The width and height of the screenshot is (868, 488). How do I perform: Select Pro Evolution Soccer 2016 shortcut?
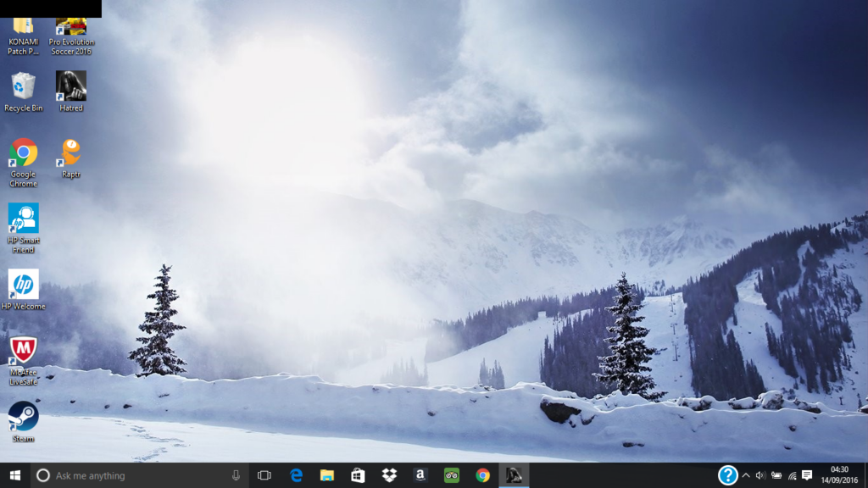pos(71,27)
